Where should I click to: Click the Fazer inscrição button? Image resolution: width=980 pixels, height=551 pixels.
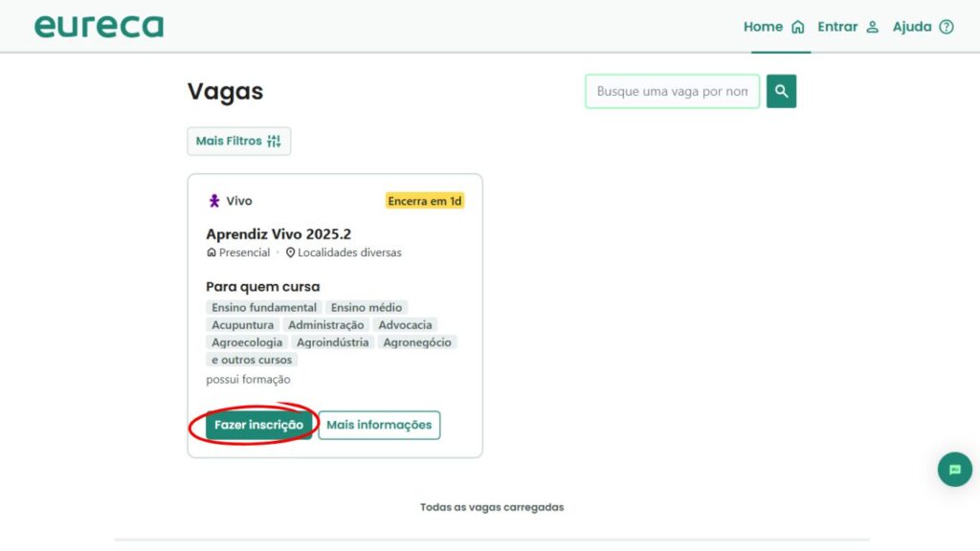tap(258, 425)
